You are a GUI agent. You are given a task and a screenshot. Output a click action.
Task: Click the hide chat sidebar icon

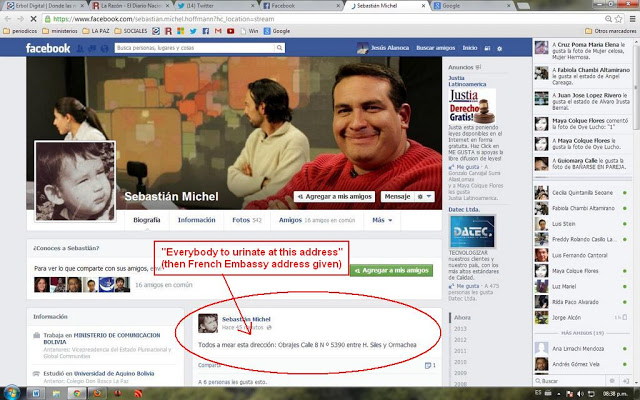(627, 381)
